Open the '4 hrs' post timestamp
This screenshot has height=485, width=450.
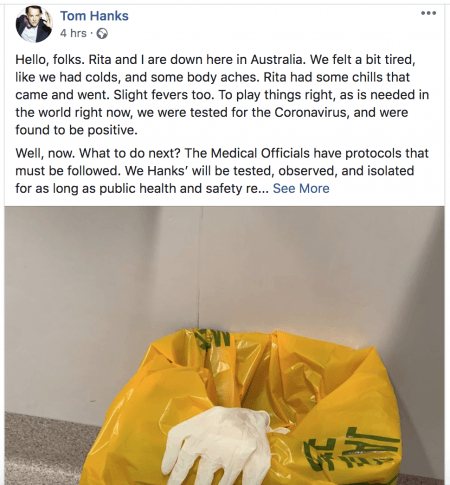tap(73, 33)
